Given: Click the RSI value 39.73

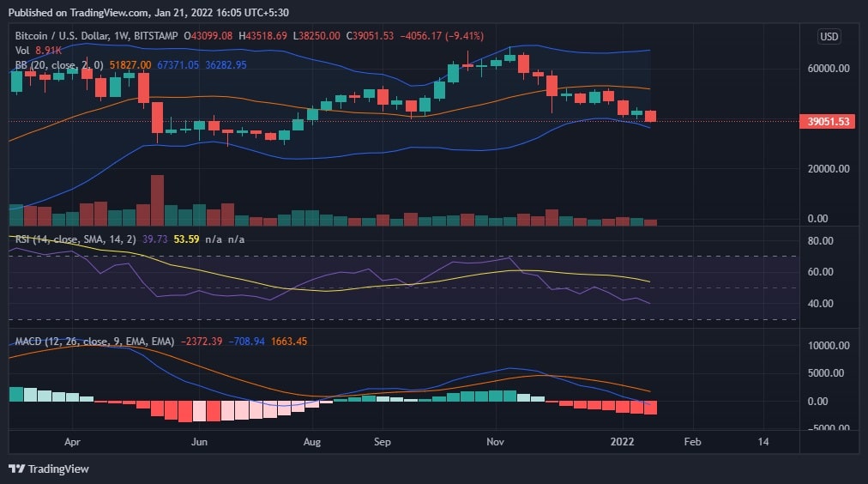Looking at the screenshot, I should tap(154, 239).
